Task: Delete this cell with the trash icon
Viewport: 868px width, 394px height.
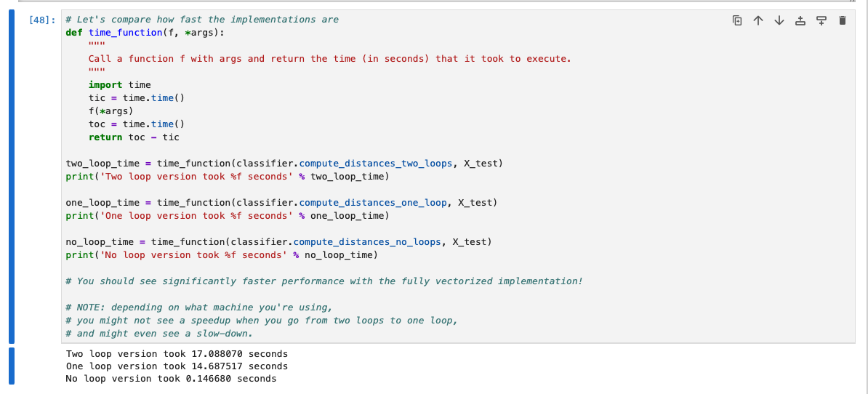Action: point(843,20)
